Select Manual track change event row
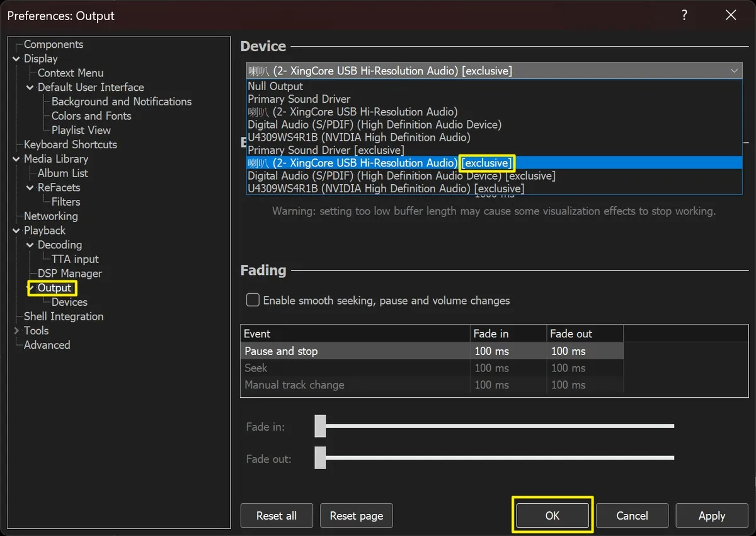756x536 pixels. pos(432,385)
